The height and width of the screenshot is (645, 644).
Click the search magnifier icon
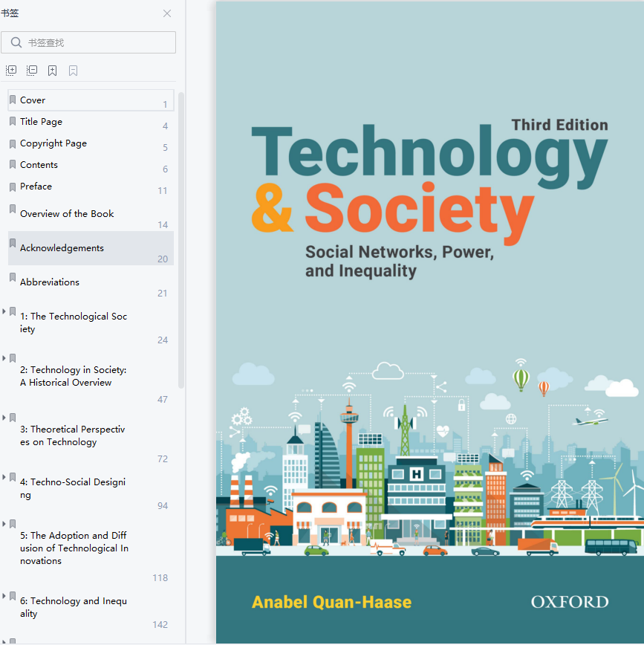(x=16, y=42)
